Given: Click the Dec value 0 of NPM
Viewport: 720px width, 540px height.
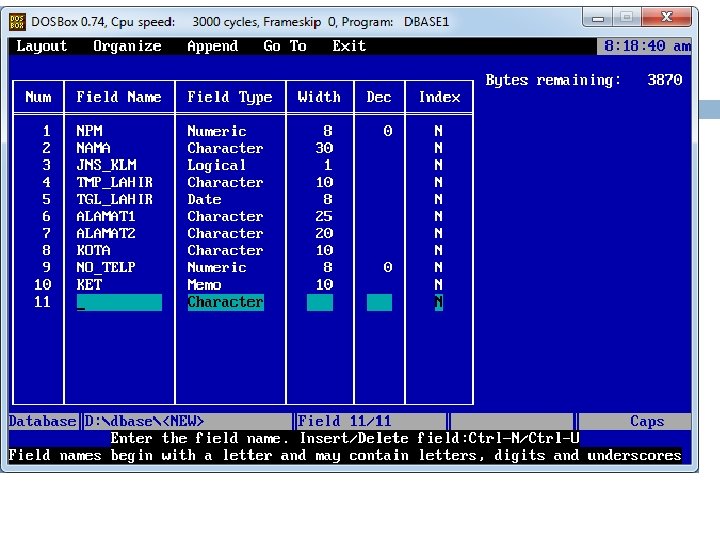Looking at the screenshot, I should [388, 131].
